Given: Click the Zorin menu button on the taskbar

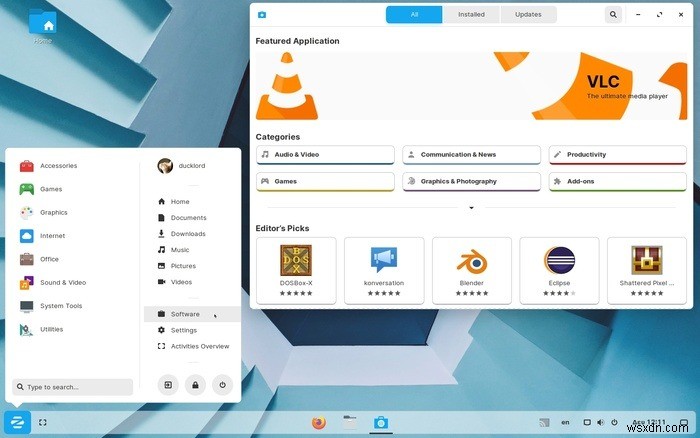Looking at the screenshot, I should pyautogui.click(x=17, y=422).
